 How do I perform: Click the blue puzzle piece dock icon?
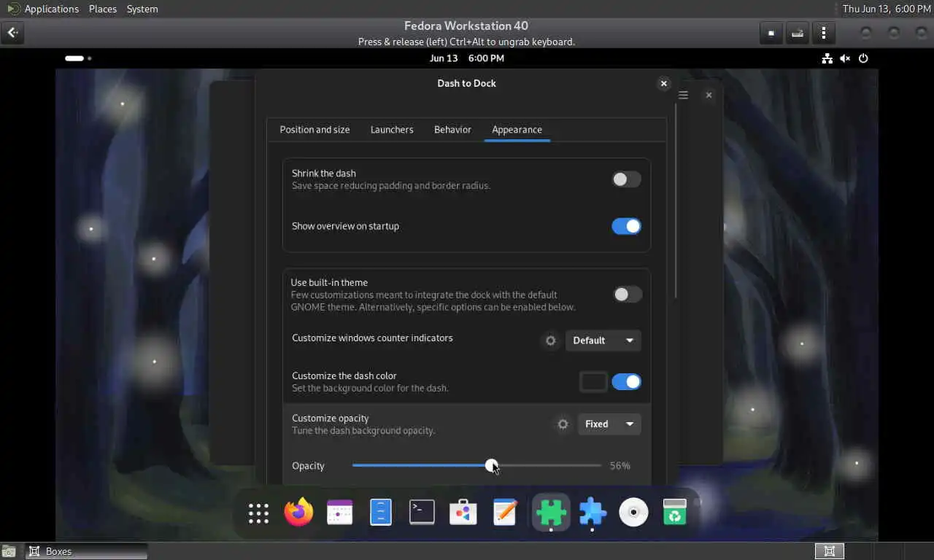(x=593, y=513)
